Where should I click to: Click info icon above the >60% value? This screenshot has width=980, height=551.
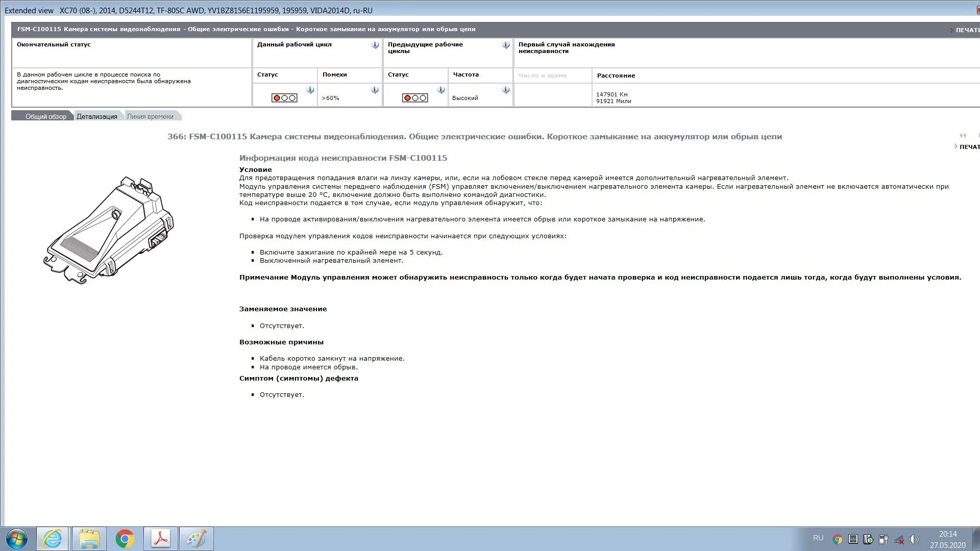(x=375, y=90)
